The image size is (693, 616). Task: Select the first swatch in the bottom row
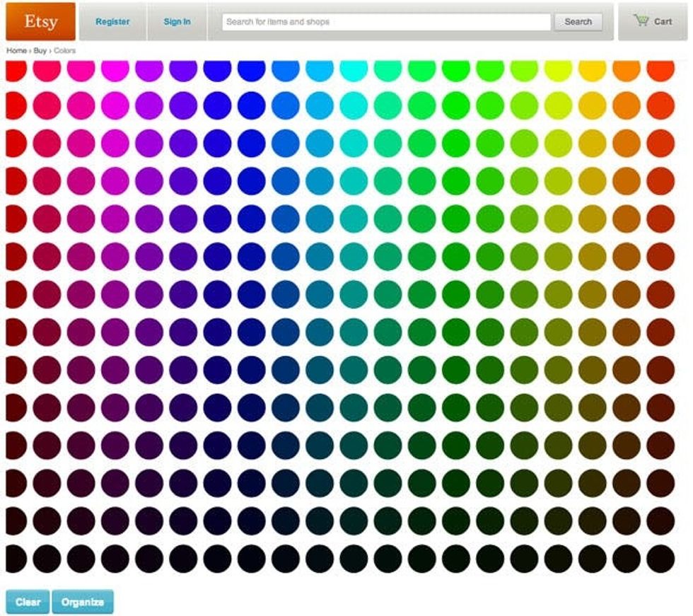pos(15,558)
